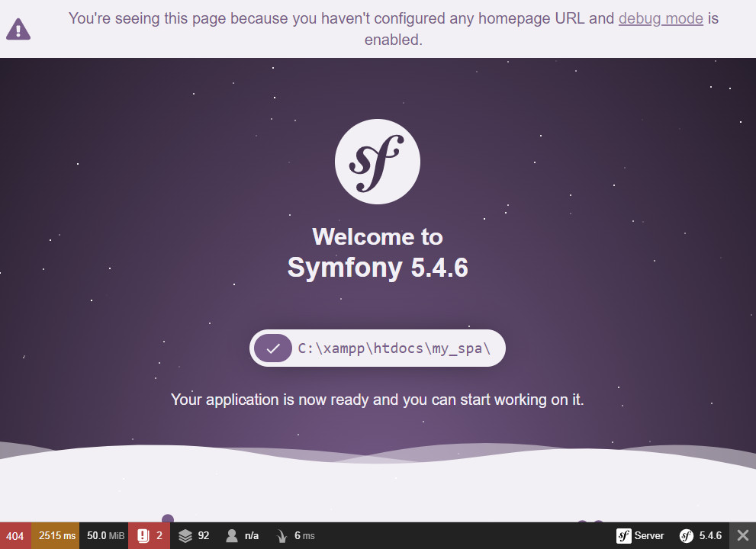Click the Symfony logo in the page center
The width and height of the screenshot is (756, 549).
[378, 162]
